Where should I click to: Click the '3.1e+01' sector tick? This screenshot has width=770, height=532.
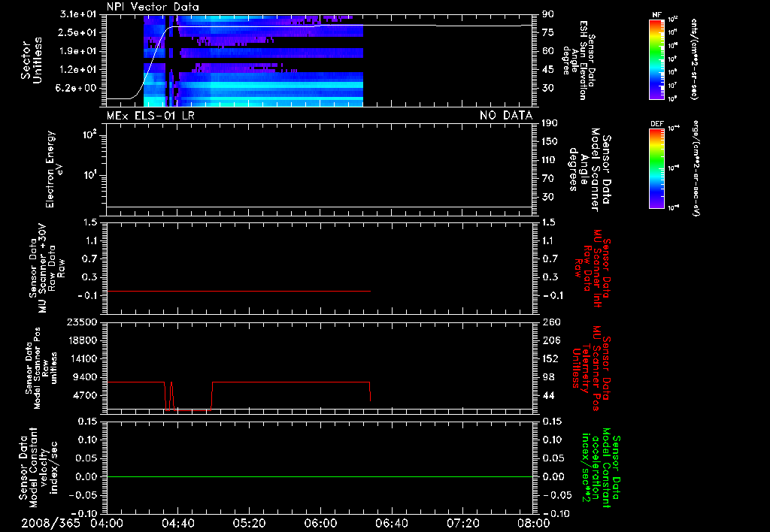click(78, 14)
